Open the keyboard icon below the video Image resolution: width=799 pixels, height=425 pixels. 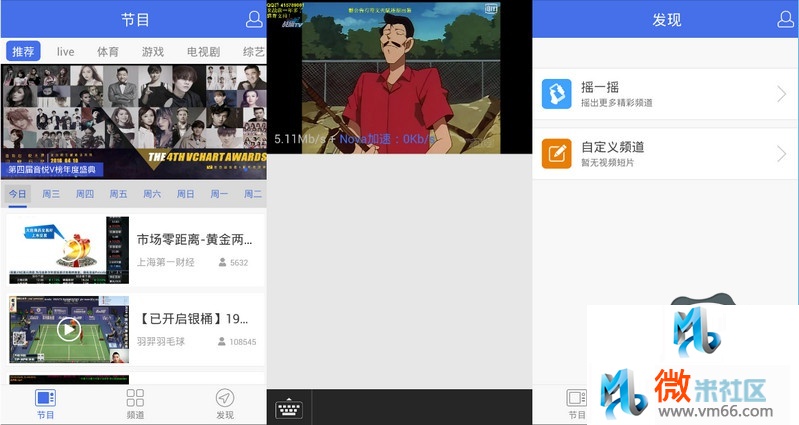point(289,408)
